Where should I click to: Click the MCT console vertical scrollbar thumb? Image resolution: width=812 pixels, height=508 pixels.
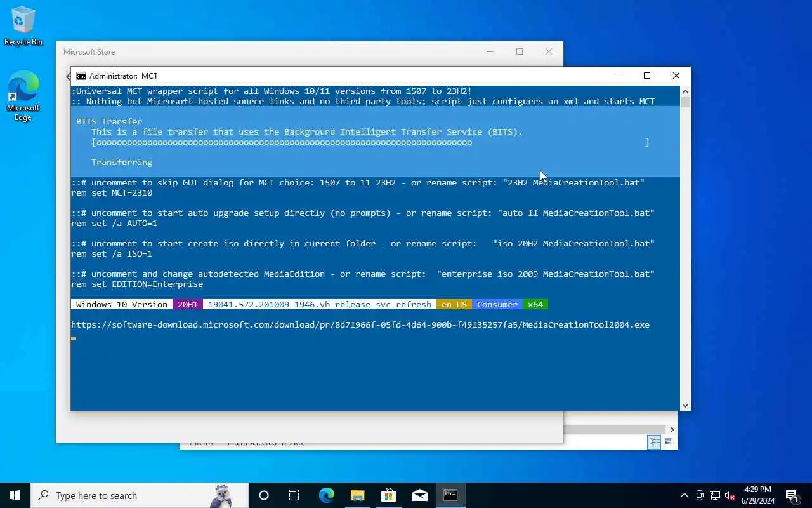tap(685, 102)
